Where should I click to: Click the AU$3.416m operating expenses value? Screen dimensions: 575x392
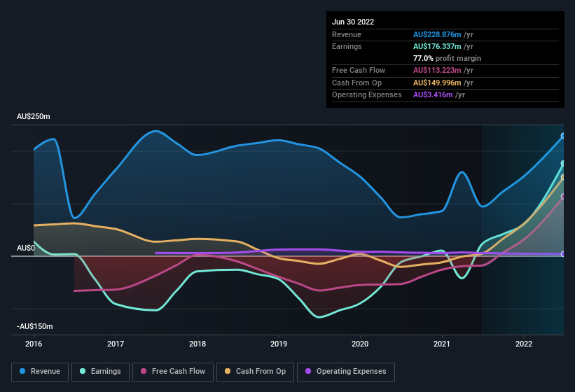point(433,94)
